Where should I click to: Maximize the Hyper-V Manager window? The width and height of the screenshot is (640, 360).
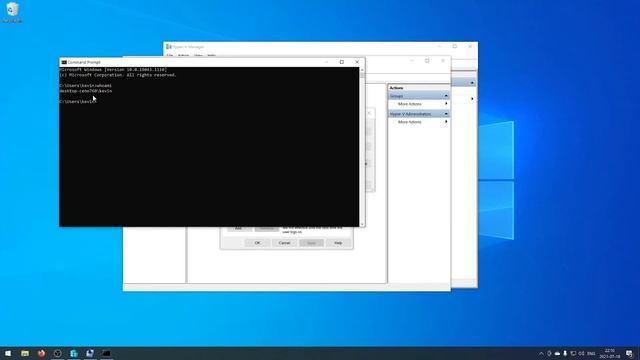pyautogui.click(x=455, y=47)
